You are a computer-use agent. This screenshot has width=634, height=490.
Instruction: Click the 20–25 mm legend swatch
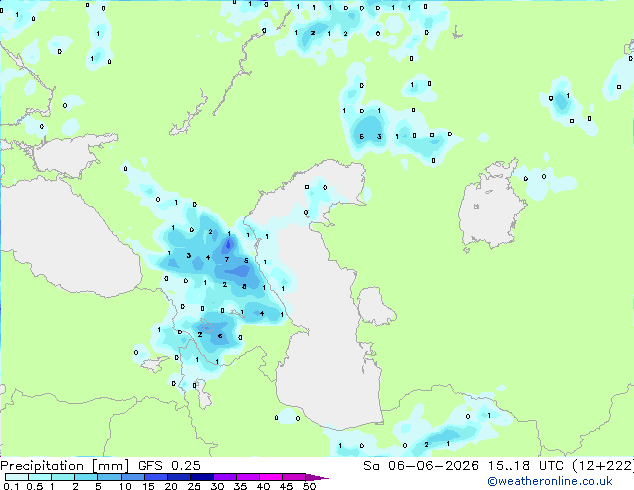pos(178,477)
